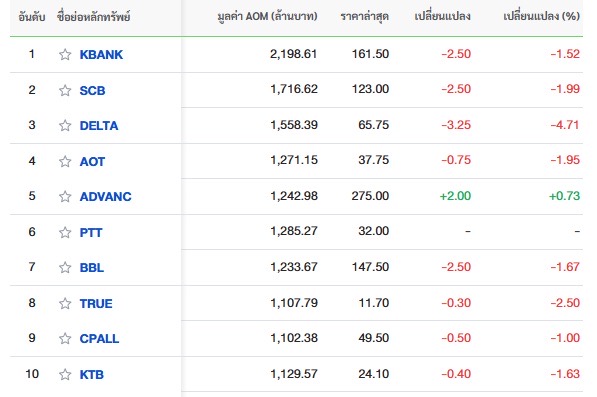This screenshot has height=397, width=597.
Task: View the TRUE stock details link
Action: coord(96,304)
